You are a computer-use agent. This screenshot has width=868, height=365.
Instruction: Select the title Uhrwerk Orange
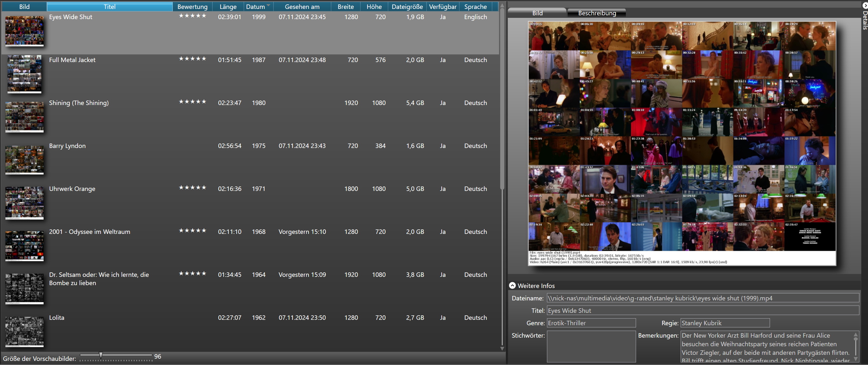pyautogui.click(x=72, y=189)
